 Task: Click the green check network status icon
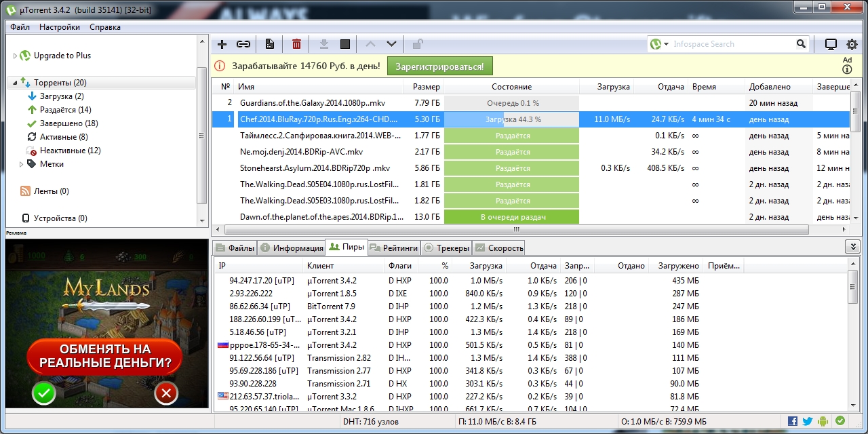pos(840,421)
